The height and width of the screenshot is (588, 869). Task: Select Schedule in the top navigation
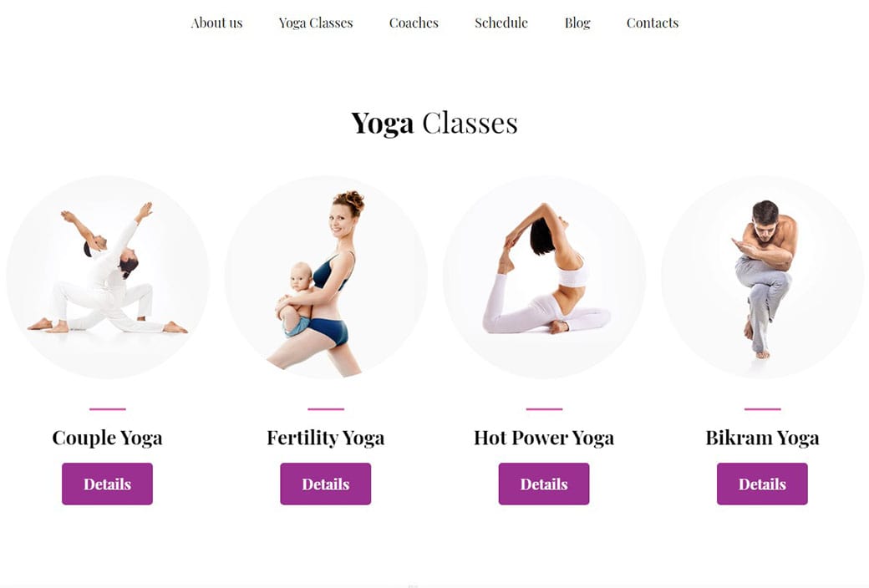[501, 23]
